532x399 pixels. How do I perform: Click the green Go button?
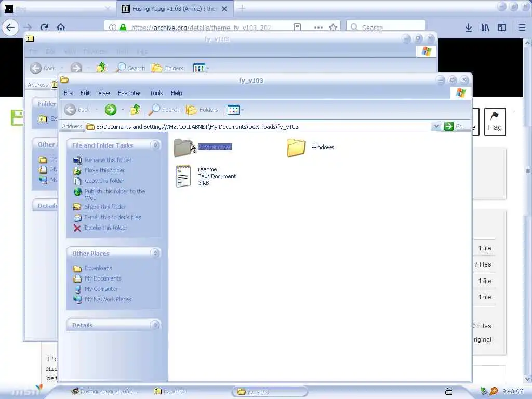pyautogui.click(x=454, y=127)
